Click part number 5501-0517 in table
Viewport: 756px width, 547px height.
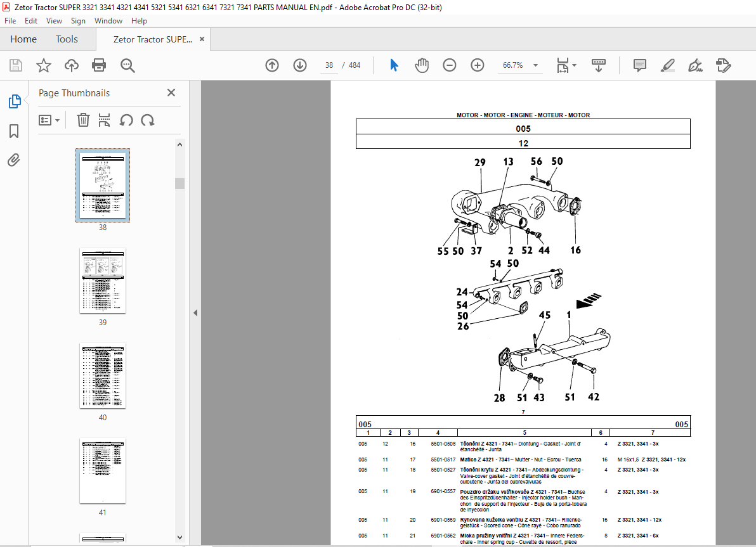point(443,460)
